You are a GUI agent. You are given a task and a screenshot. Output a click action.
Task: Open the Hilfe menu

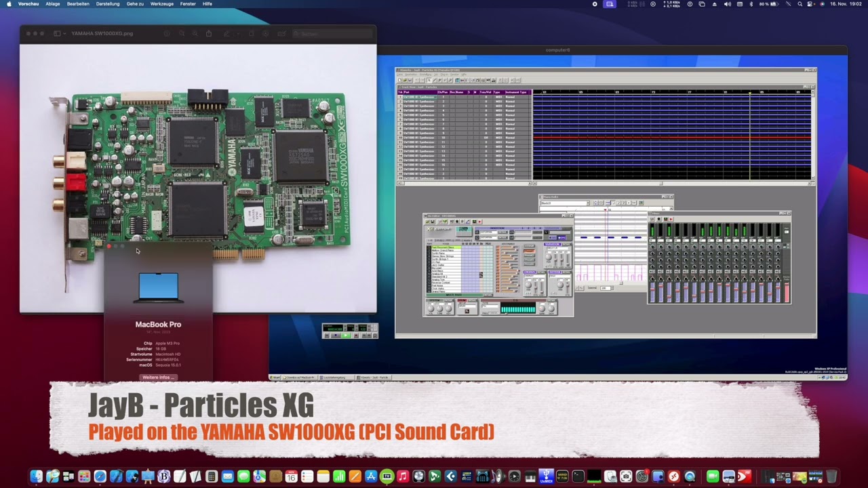click(x=208, y=4)
